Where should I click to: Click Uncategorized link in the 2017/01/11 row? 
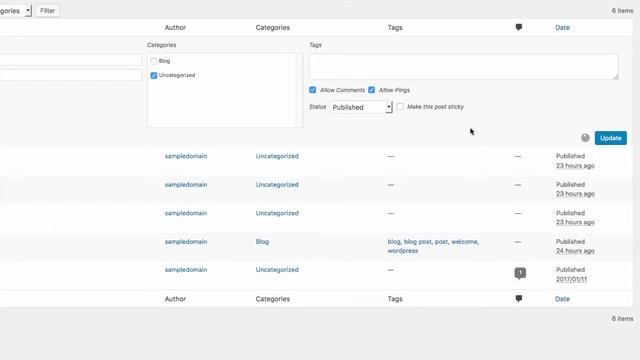tap(277, 270)
